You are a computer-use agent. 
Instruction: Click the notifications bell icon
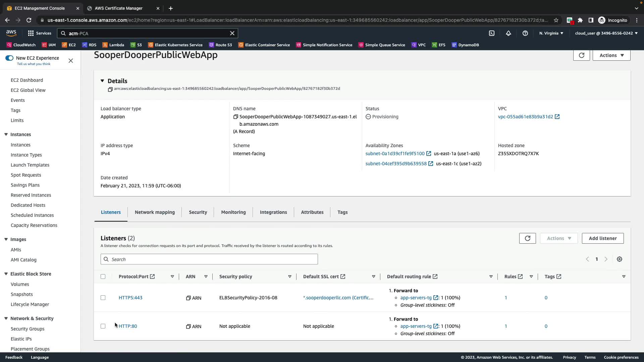(x=508, y=33)
